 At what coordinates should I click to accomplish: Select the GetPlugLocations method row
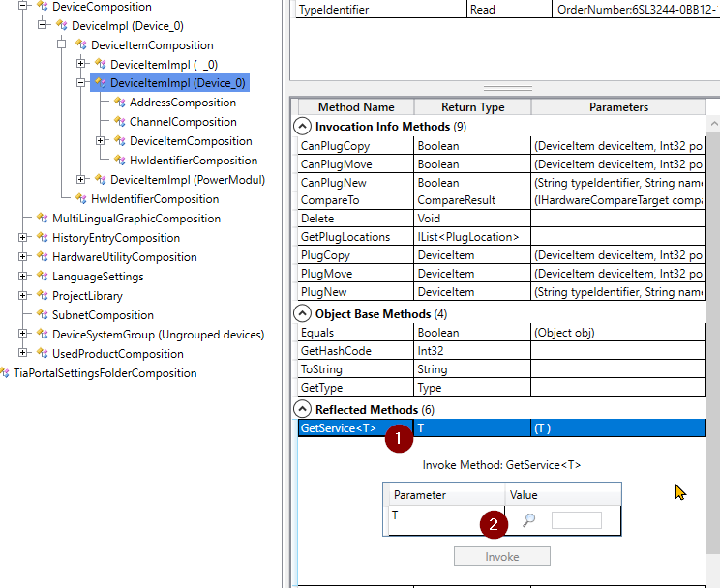(502, 236)
